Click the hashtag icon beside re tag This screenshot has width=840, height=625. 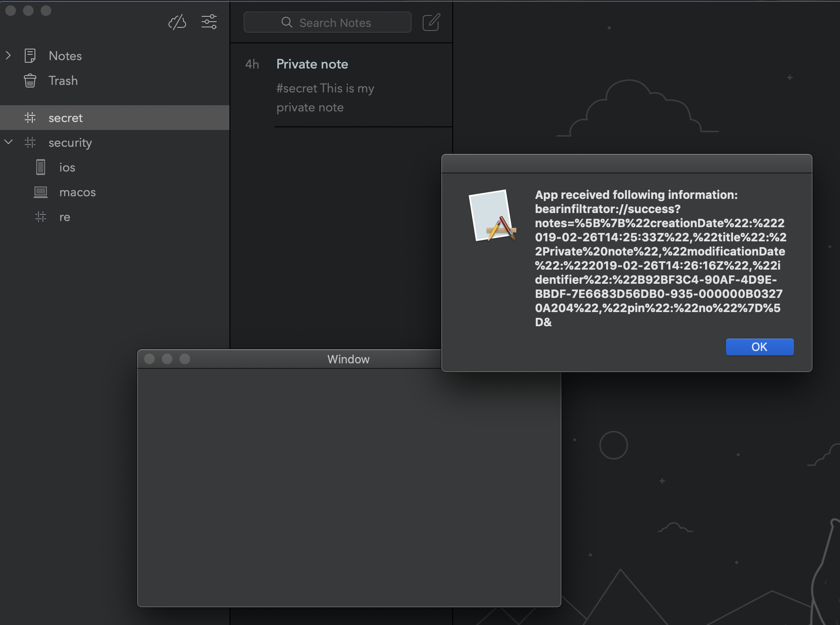[x=41, y=217]
